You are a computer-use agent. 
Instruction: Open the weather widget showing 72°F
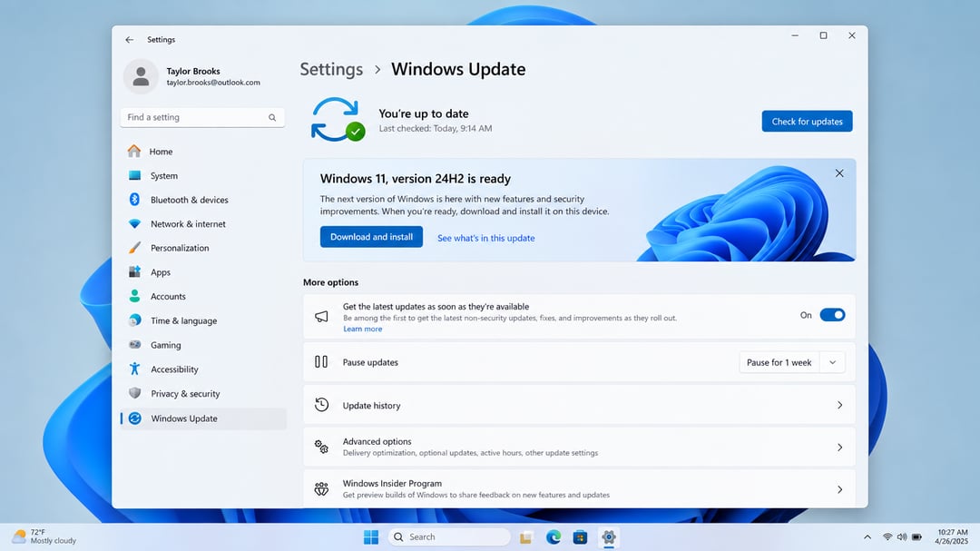[44, 536]
